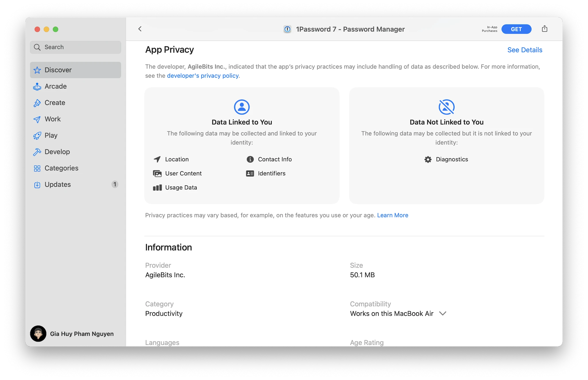Click the 'Data Not Linked to You' heading
The height and width of the screenshot is (380, 588).
point(446,122)
